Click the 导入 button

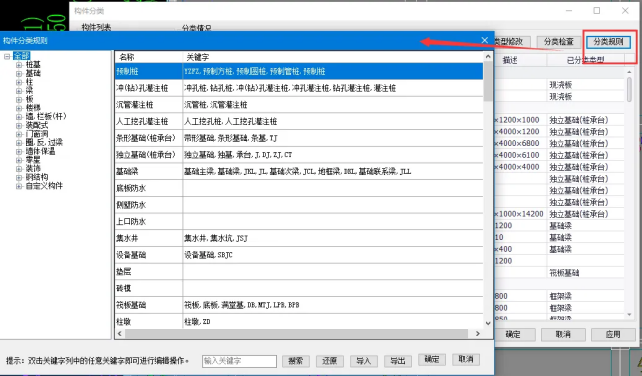click(x=363, y=361)
